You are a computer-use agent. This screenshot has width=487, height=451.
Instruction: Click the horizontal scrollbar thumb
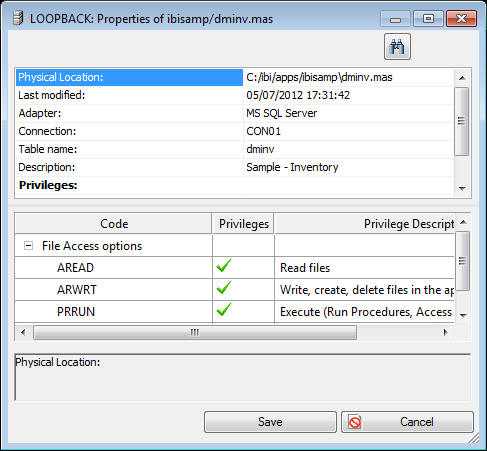click(195, 332)
